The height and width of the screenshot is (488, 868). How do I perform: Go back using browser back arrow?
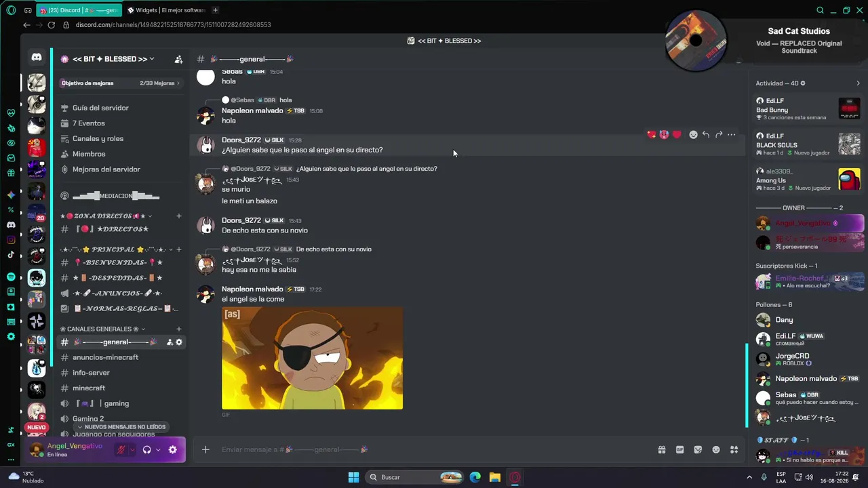[26, 25]
